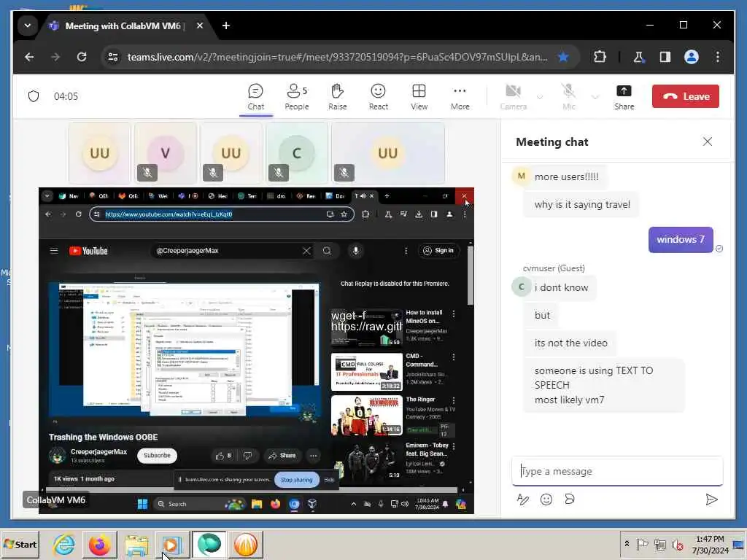
Task: Raise your hand in the meeting
Action: click(x=337, y=97)
